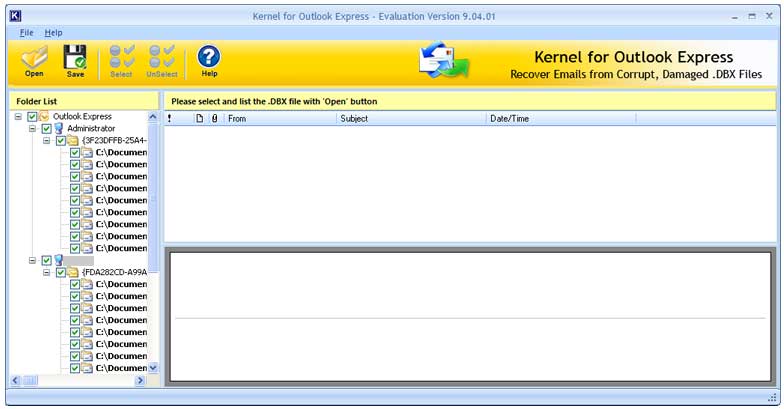Click the Select toolbar icon

(x=122, y=61)
